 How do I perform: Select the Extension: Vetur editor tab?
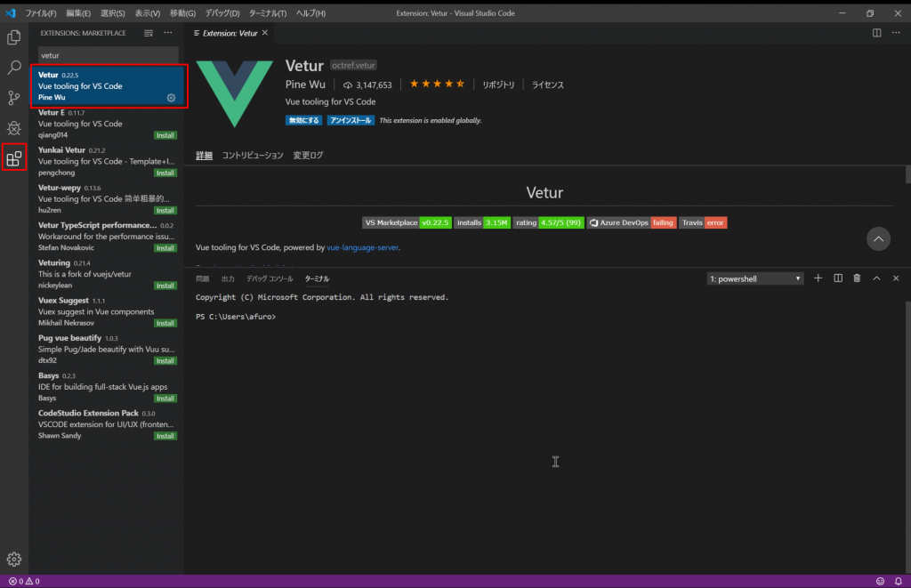point(230,33)
